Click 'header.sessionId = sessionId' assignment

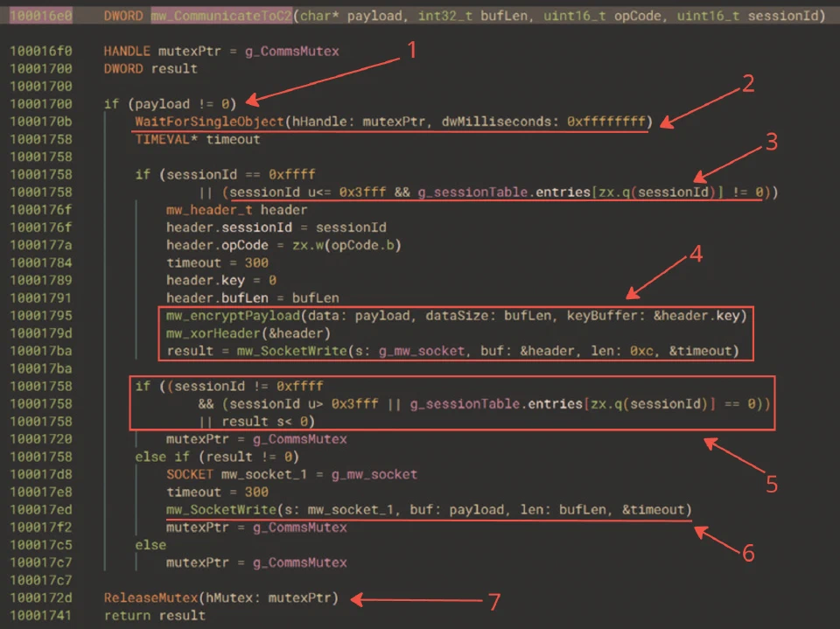click(276, 227)
